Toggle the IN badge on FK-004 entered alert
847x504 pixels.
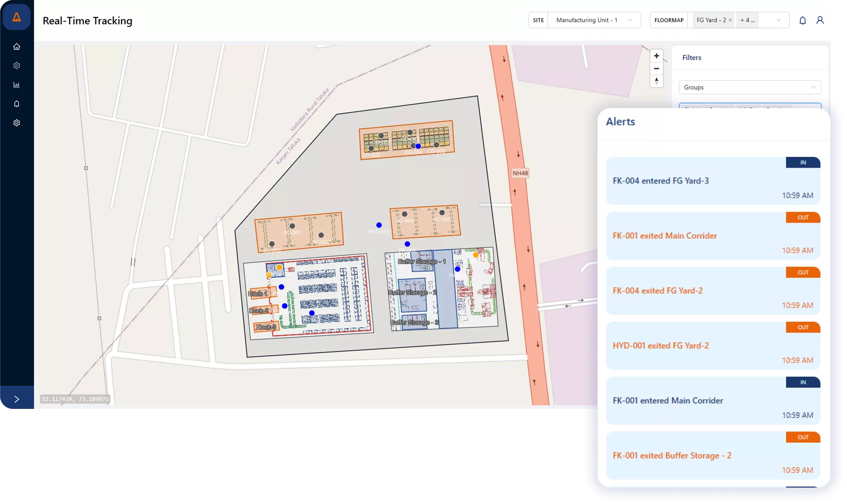[x=802, y=163]
